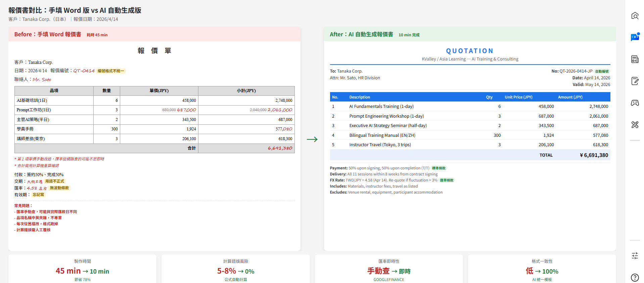Click the 匯率條款 green tag
The image size is (644, 283).
[x=447, y=180]
